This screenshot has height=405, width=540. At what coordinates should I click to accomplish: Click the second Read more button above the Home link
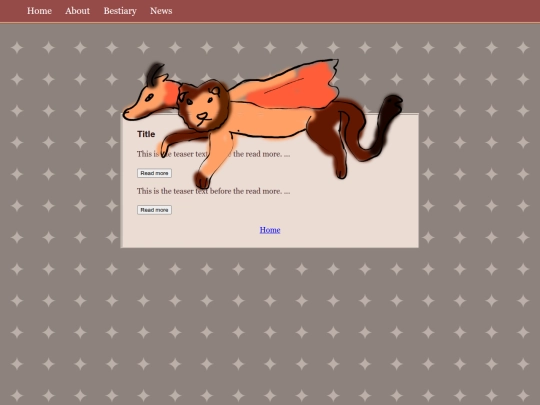[x=154, y=210]
